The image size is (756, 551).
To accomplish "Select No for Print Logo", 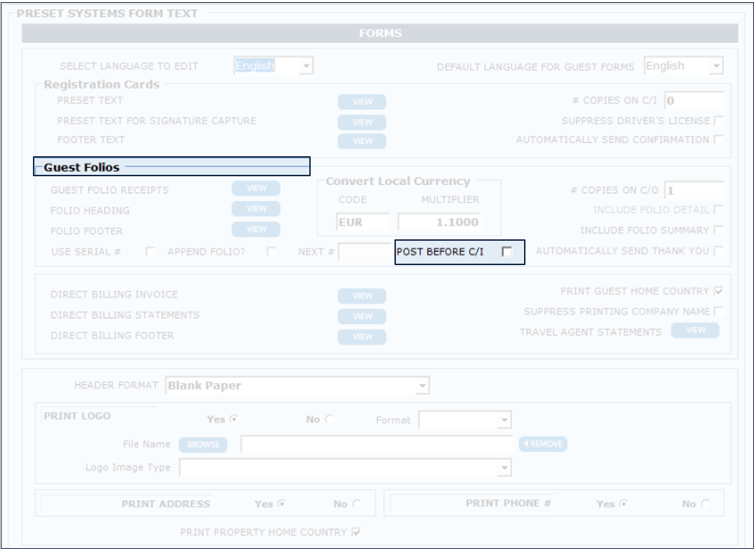I will click(x=329, y=420).
